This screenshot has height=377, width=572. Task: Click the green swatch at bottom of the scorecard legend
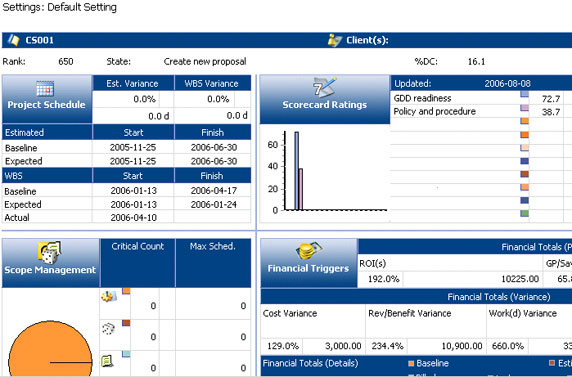tap(524, 213)
